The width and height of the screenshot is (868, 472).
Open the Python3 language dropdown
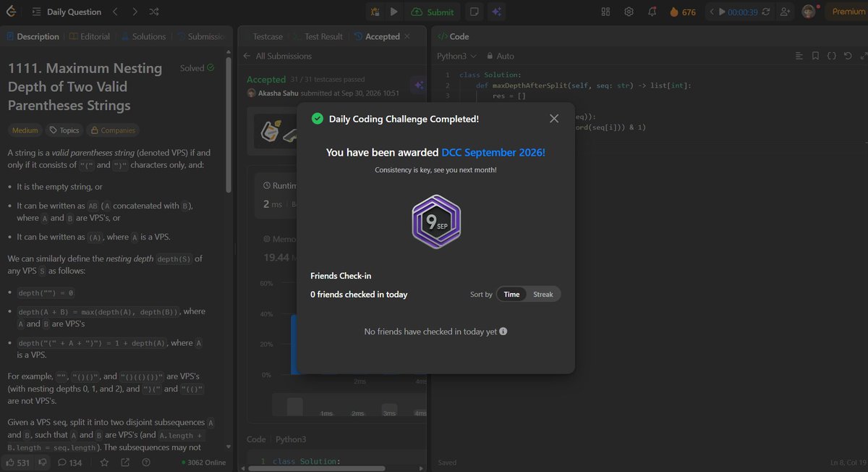457,56
